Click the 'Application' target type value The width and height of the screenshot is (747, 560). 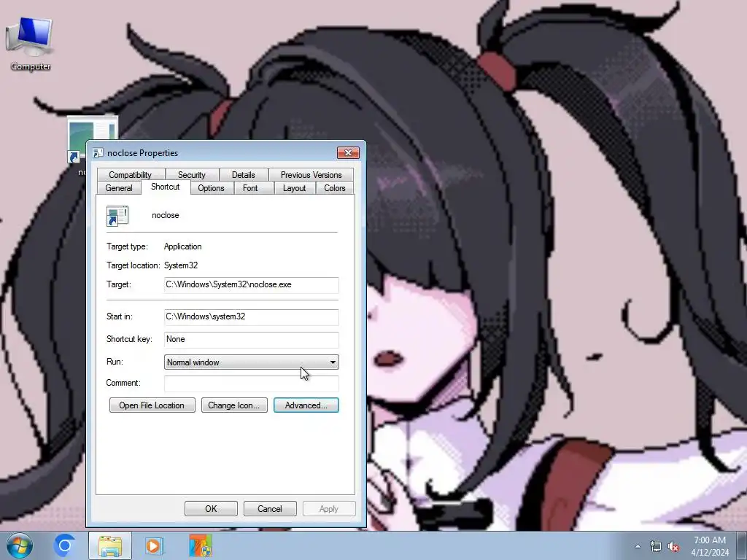tap(183, 246)
